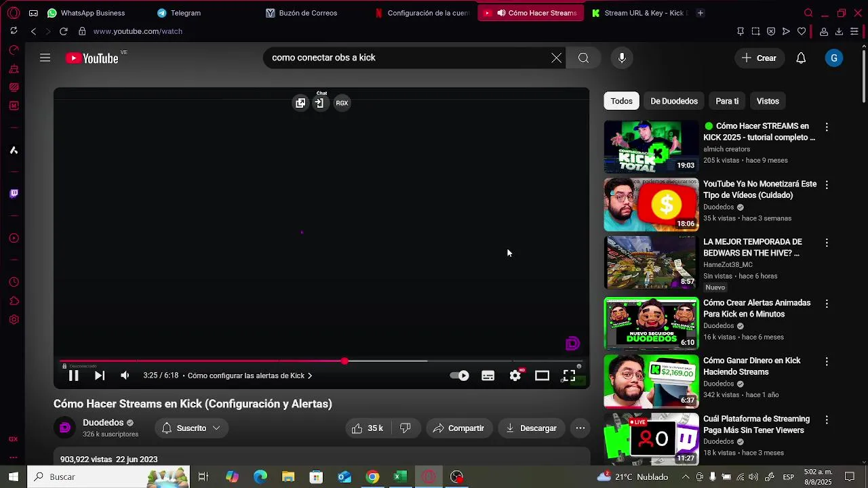
Task: Open options for 'LA MEJOR TEMPORADA DE BEDWARS' video
Action: (x=827, y=243)
